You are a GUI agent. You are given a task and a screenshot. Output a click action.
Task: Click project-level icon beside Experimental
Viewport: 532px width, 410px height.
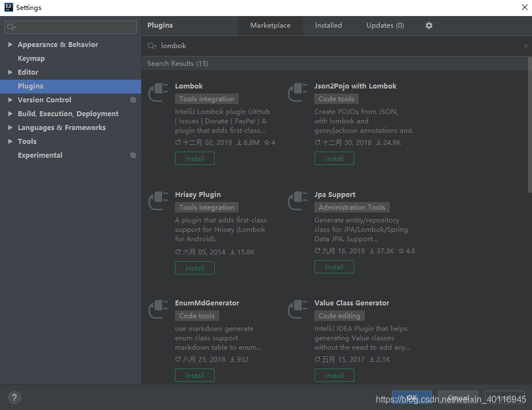133,155
